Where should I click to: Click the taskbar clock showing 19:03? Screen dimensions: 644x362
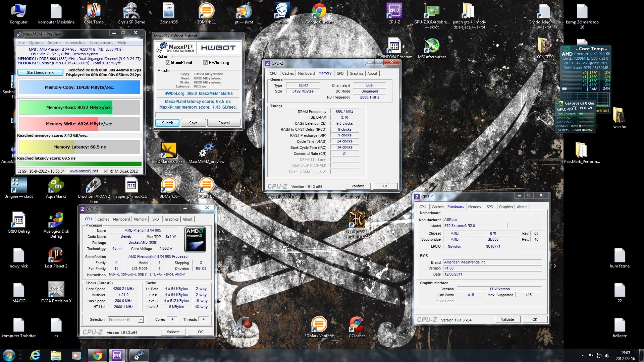click(625, 356)
